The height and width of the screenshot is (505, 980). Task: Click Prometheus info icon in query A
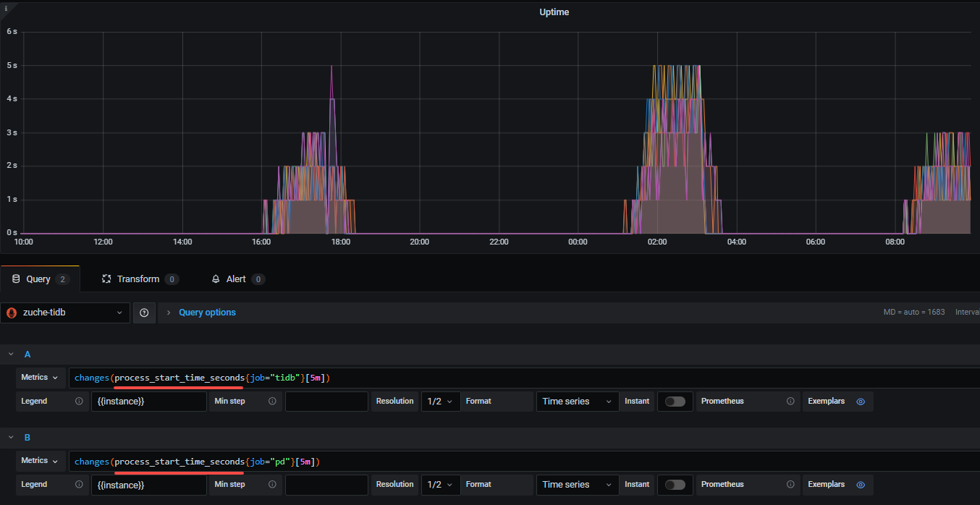pyautogui.click(x=790, y=401)
